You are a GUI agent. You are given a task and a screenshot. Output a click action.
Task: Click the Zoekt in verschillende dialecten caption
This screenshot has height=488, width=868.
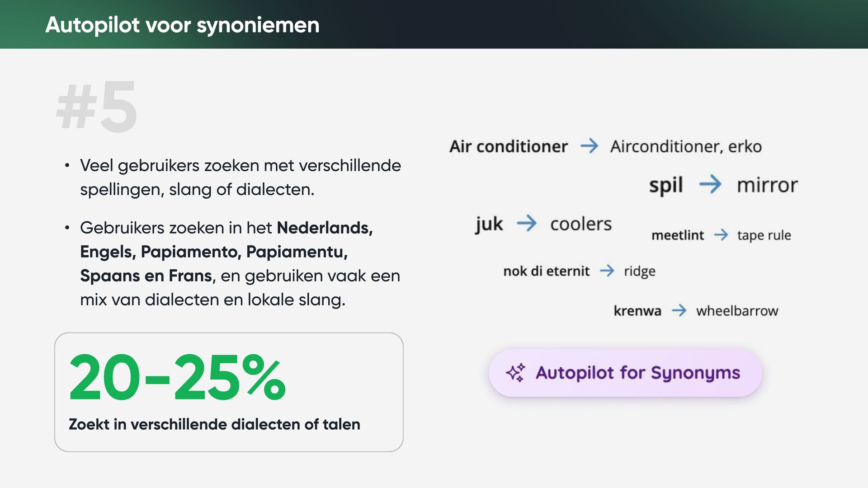point(214,424)
